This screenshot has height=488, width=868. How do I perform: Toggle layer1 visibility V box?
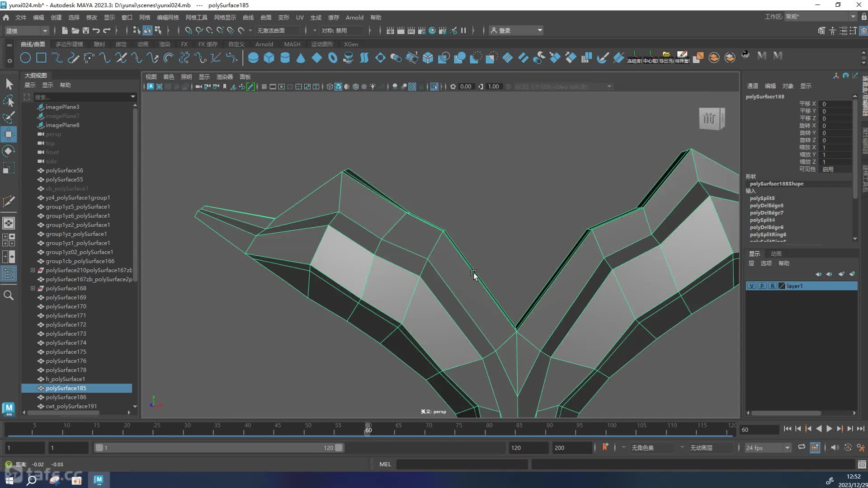(751, 286)
